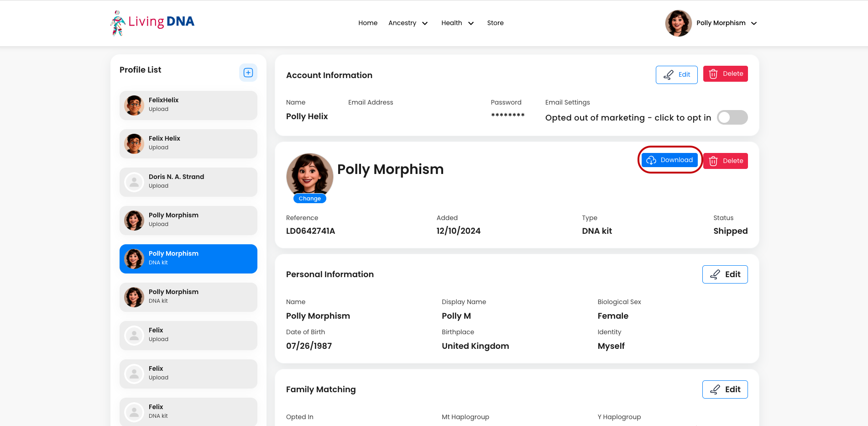Click the cloud download icon
The width and height of the screenshot is (868, 426).
(x=651, y=160)
